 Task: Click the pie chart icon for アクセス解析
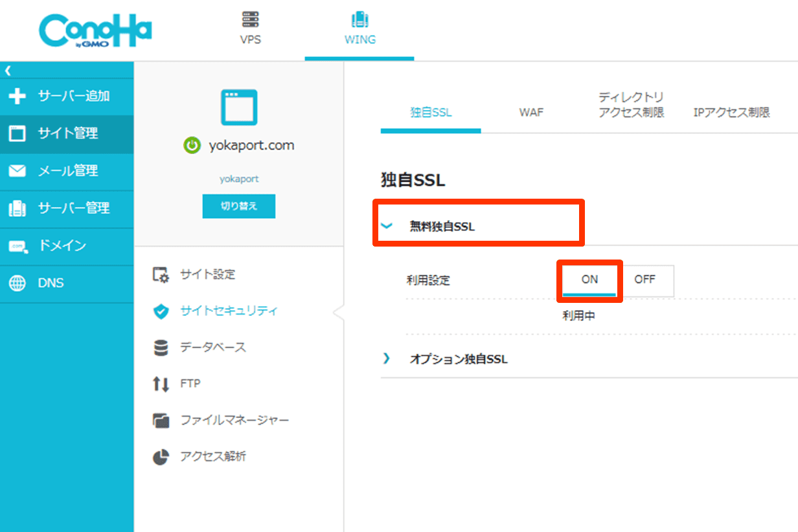[160, 457]
